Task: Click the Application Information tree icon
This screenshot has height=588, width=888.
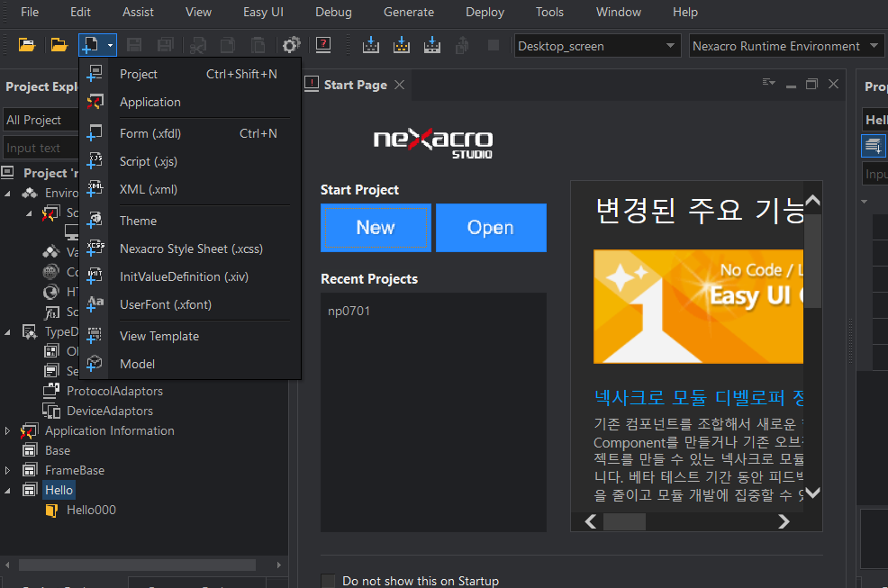Action: 29,431
